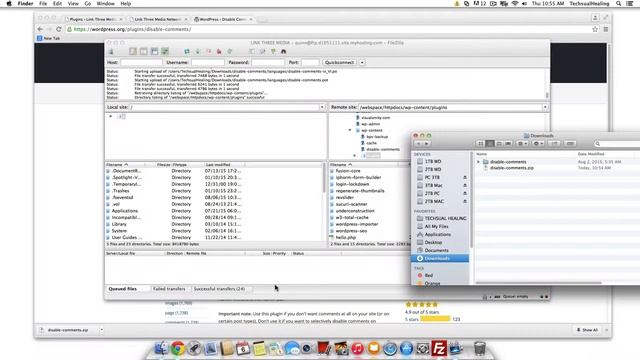Open the Window menu in menu bar

(x=105, y=3)
